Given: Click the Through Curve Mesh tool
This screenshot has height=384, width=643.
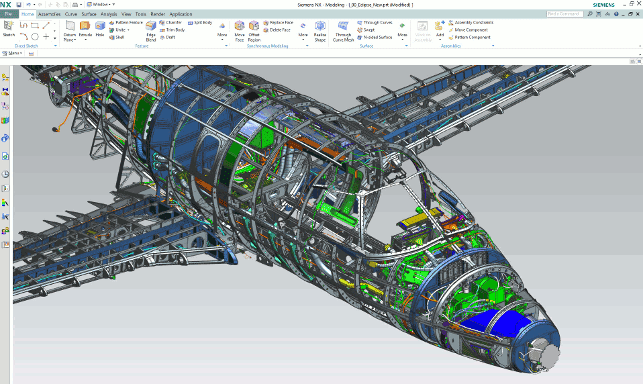Looking at the screenshot, I should tap(343, 31).
